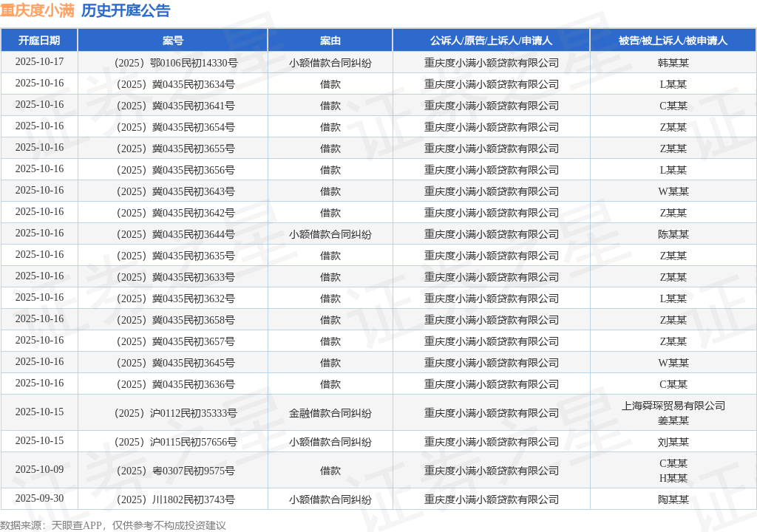Image resolution: width=757 pixels, height=532 pixels.
Task: Click plaintiff in the 鄂0106民初14330号 row
Action: [x=491, y=63]
